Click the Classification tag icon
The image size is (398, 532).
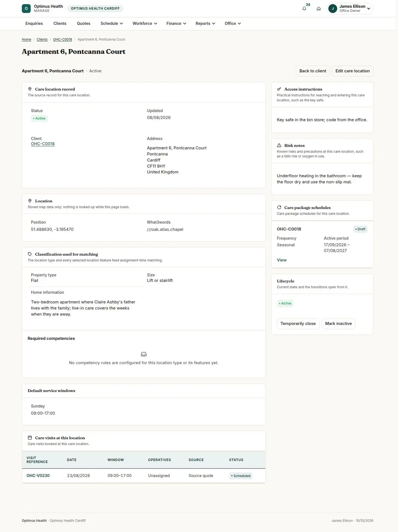(30, 254)
